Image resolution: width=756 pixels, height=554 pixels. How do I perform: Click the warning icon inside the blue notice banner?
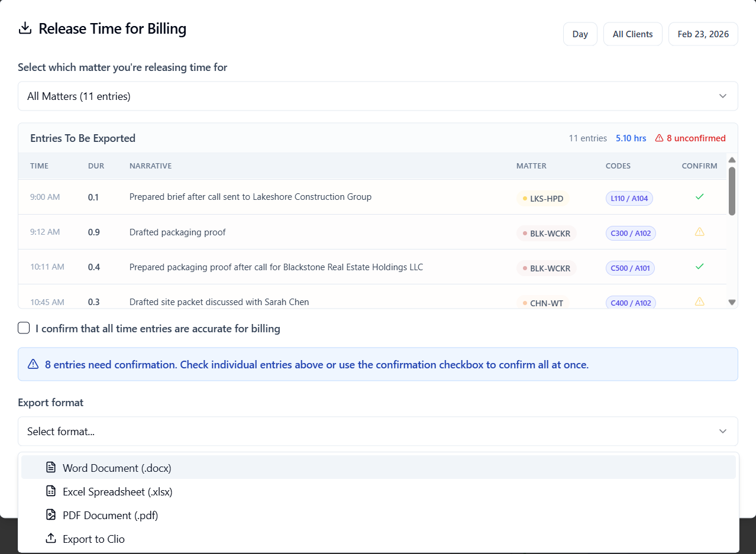click(33, 364)
